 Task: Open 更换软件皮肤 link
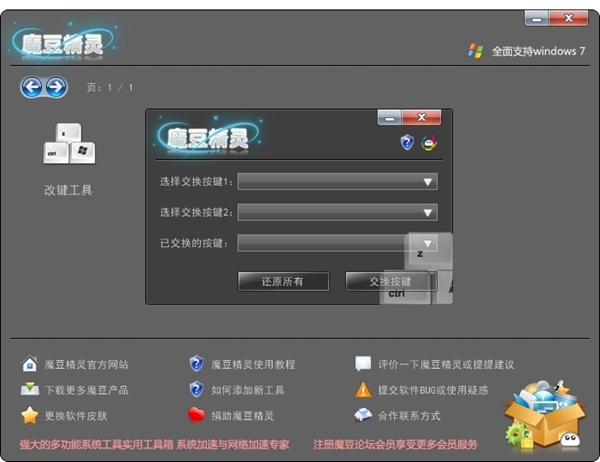pos(76,416)
